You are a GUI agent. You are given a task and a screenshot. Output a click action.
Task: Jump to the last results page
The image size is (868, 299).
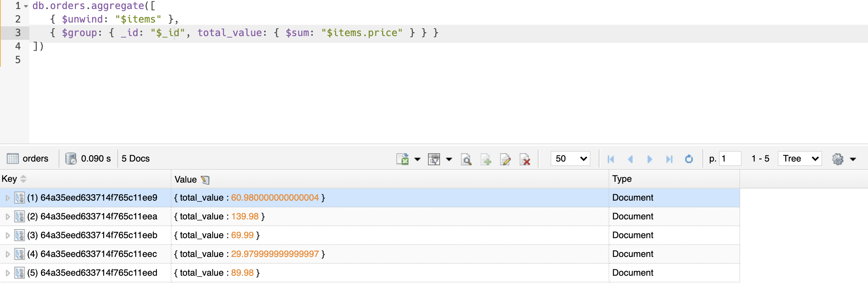[669, 159]
